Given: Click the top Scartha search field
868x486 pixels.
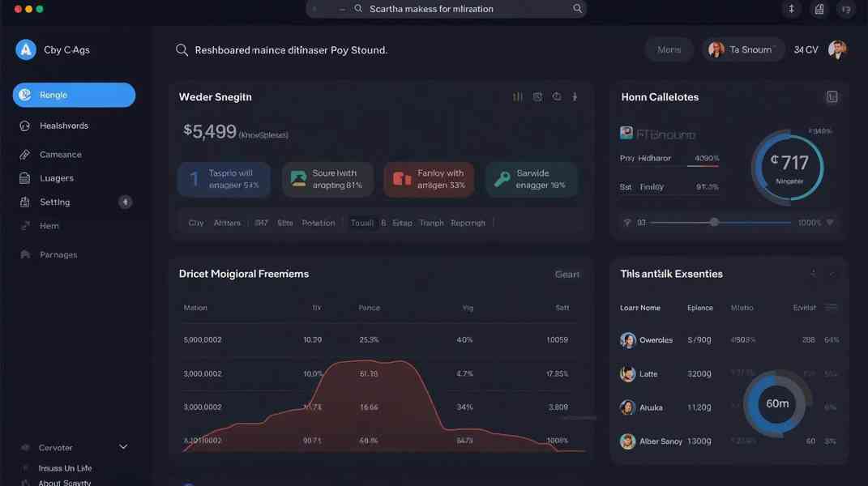Looking at the screenshot, I should [x=446, y=9].
